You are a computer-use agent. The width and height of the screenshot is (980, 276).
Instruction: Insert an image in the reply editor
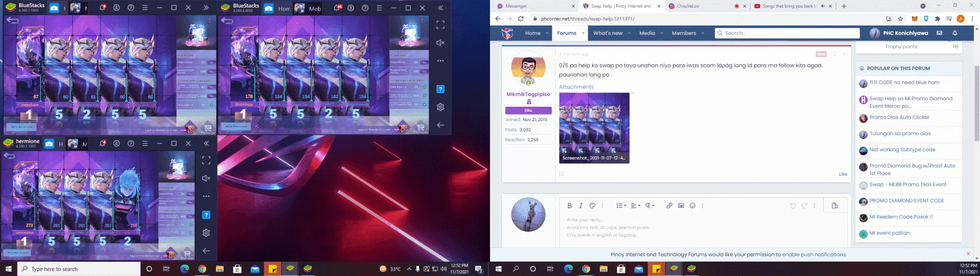tap(681, 205)
